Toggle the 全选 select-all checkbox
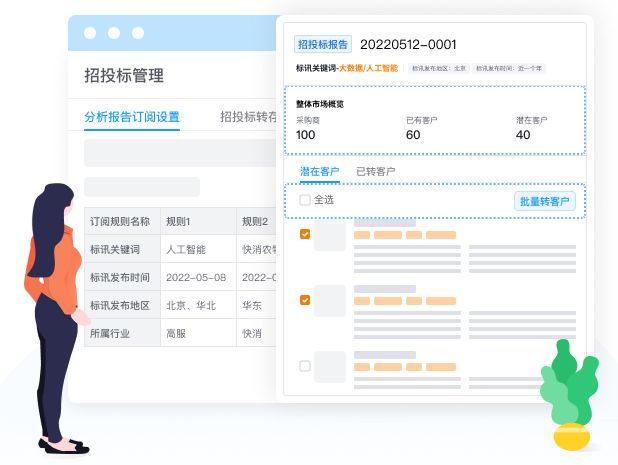Image resolution: width=618 pixels, height=465 pixels. 305,201
